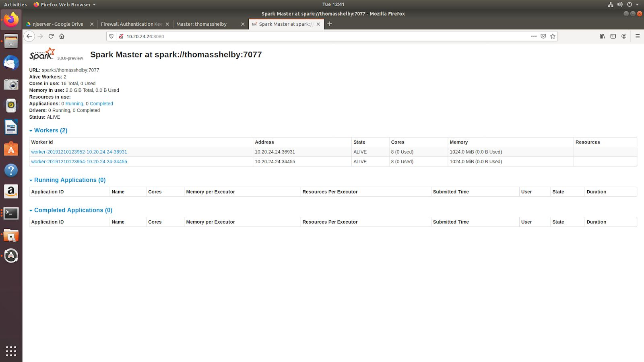644x362 pixels.
Task: Open the Help question mark icon
Action: [11, 170]
